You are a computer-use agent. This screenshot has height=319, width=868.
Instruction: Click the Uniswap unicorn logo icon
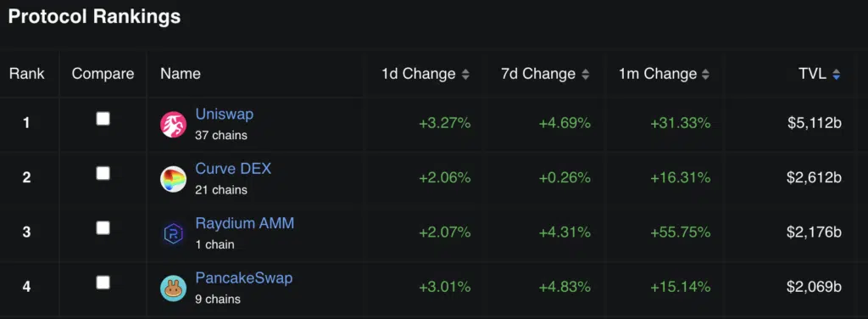click(173, 124)
